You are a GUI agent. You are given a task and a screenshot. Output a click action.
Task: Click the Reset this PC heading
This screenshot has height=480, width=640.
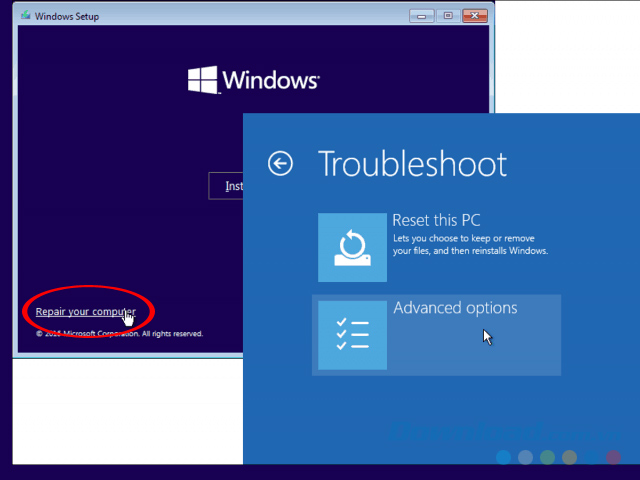coord(436,220)
